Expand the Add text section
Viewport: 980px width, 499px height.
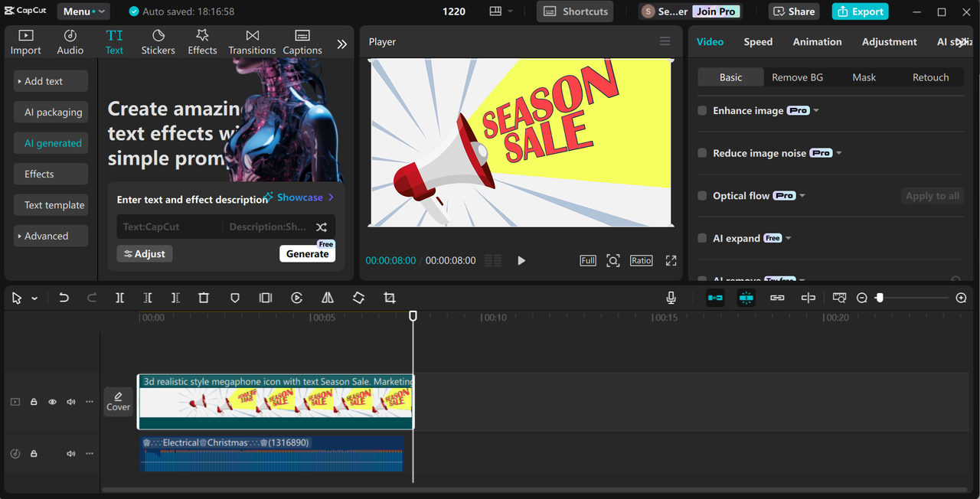pos(51,81)
